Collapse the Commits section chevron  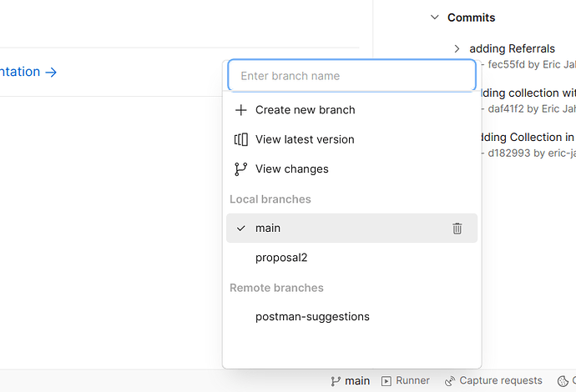(x=434, y=18)
